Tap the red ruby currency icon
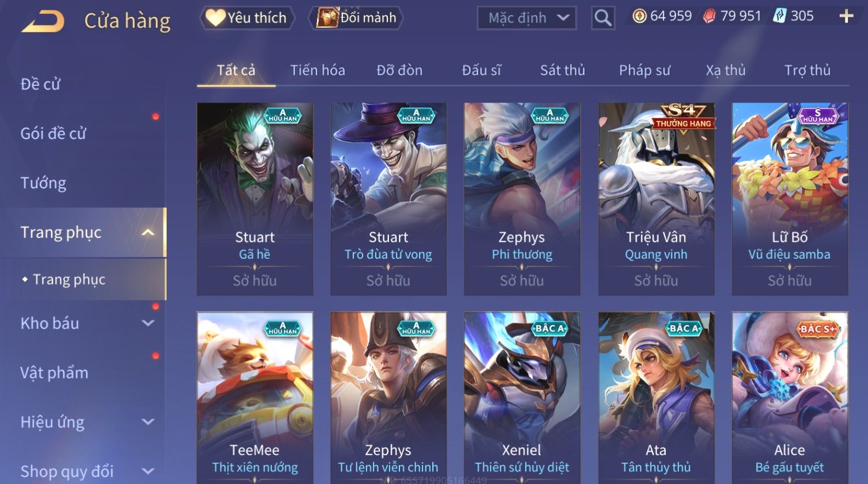 [710, 16]
